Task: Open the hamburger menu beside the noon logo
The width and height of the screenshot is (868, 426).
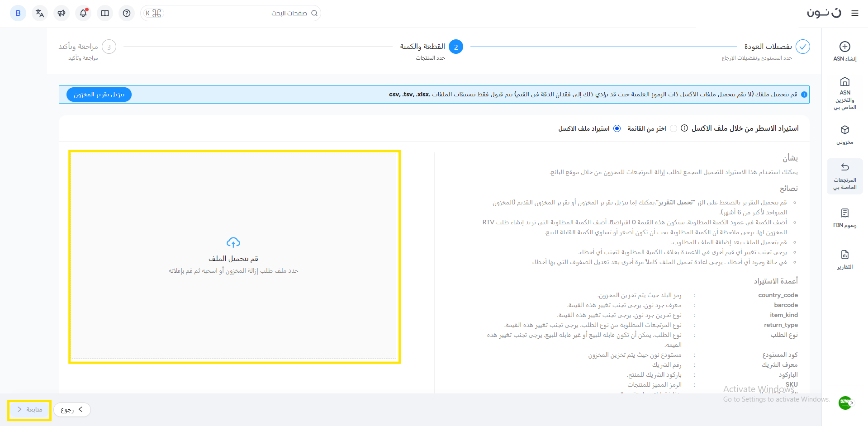Action: tap(854, 14)
